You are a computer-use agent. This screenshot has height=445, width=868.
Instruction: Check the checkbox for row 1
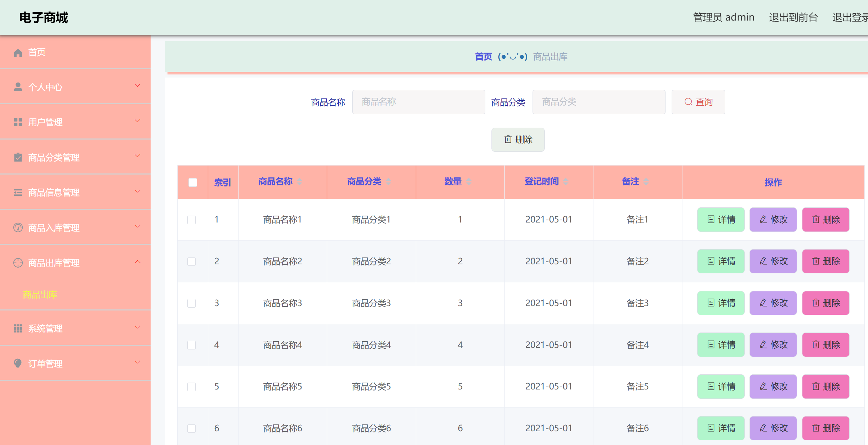click(x=192, y=220)
